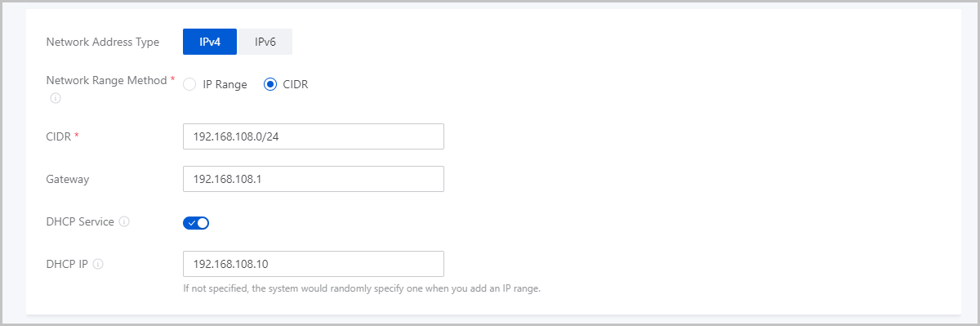Click red asterisk after Network Range Method
Image resolution: width=980 pixels, height=326 pixels.
click(x=172, y=80)
